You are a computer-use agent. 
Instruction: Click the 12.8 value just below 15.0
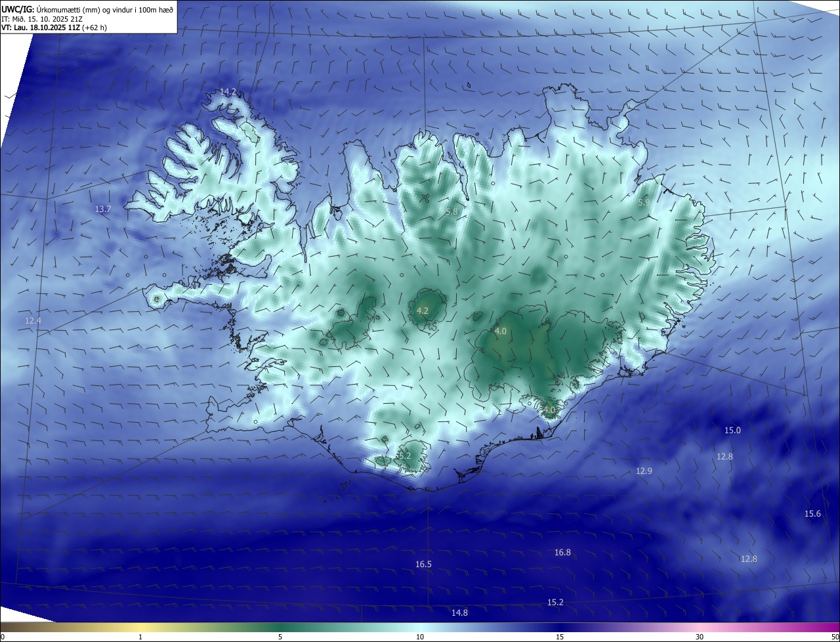pyautogui.click(x=724, y=457)
